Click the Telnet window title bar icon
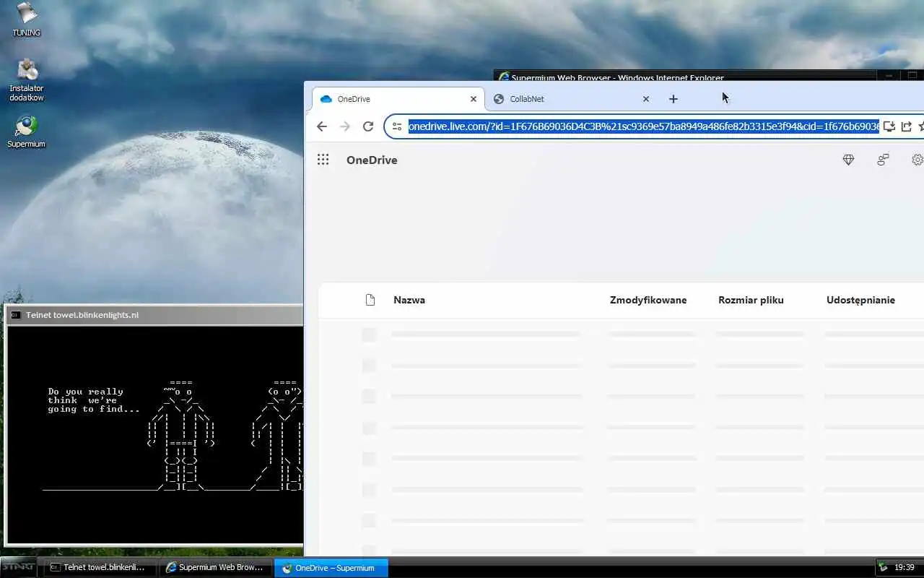Viewport: 924px width, 578px height. (15, 315)
